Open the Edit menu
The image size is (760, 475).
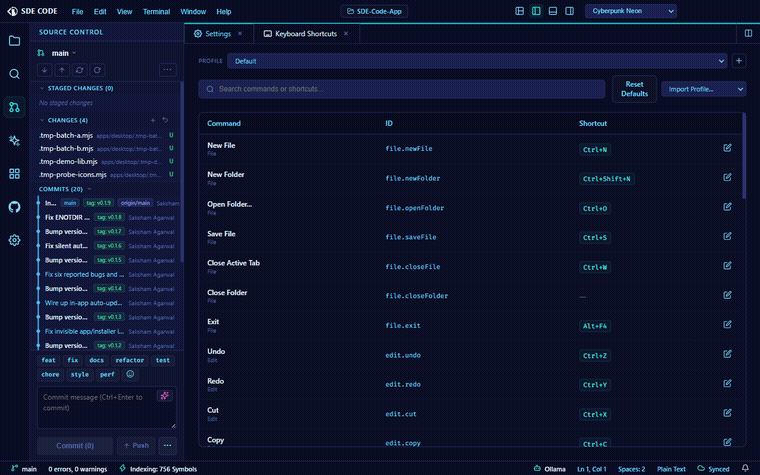(x=100, y=12)
